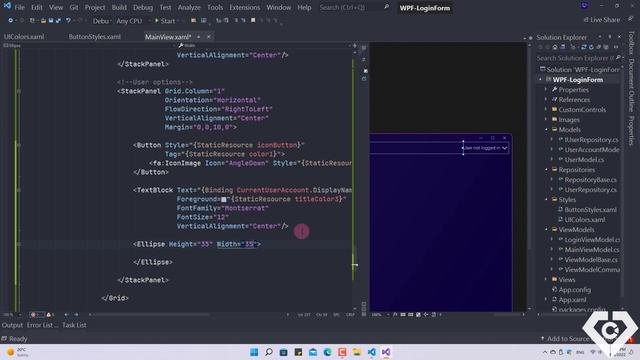The width and height of the screenshot is (640, 360).
Task: Pin the Solution Explorer panel
Action: click(x=610, y=37)
